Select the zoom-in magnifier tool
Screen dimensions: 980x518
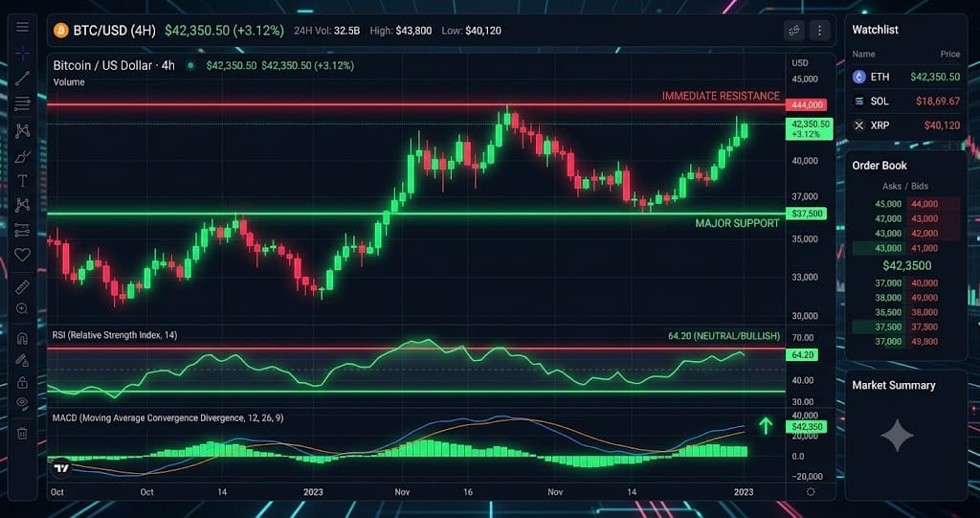[x=23, y=308]
